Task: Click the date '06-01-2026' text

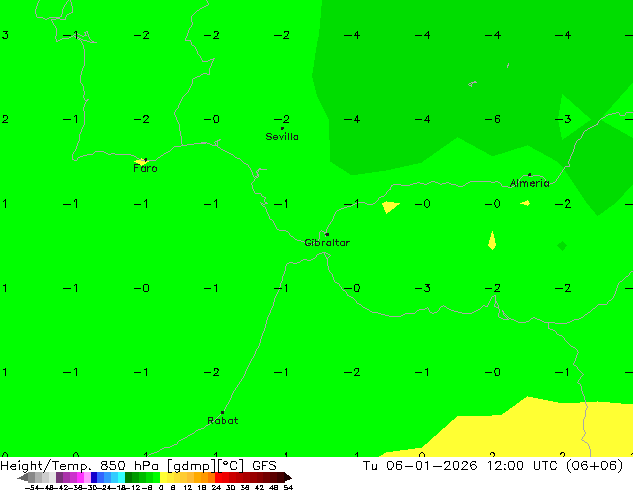Action: coord(432,466)
